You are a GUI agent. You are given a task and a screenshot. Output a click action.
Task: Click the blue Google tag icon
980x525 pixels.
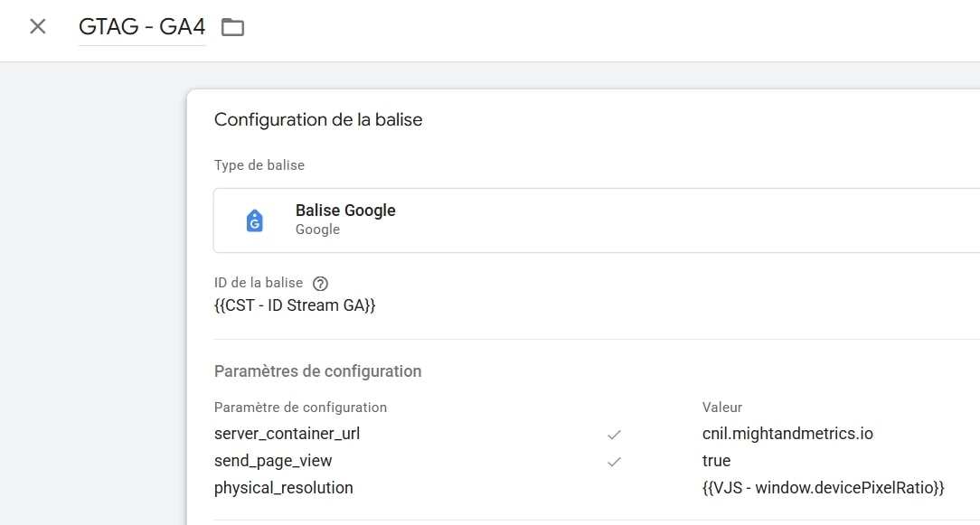tap(254, 220)
